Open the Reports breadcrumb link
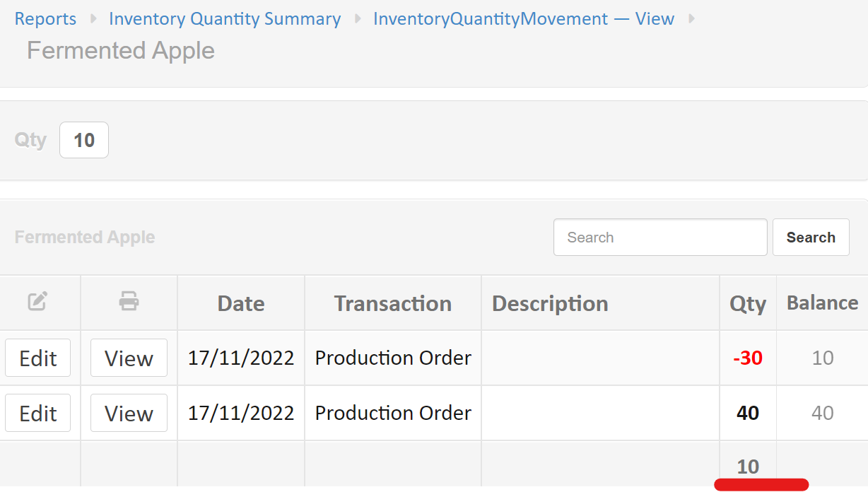Viewport: 868px width, 492px height. pos(45,19)
